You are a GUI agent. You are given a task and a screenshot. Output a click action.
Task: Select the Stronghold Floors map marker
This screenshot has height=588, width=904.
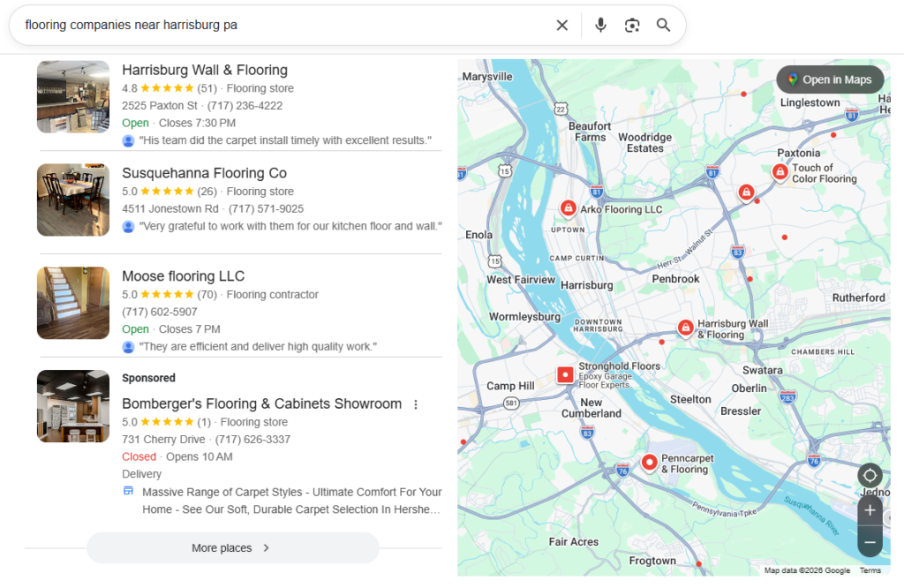pos(565,374)
